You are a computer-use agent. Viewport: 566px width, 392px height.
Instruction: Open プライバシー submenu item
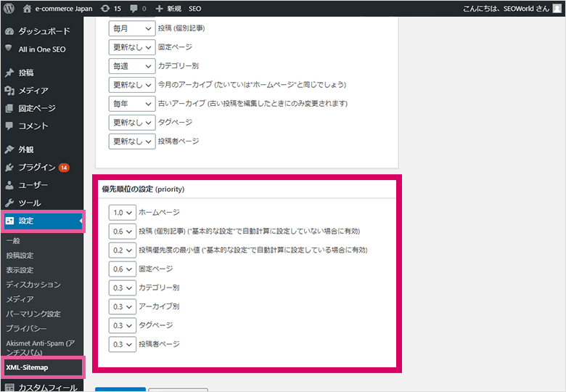point(26,328)
